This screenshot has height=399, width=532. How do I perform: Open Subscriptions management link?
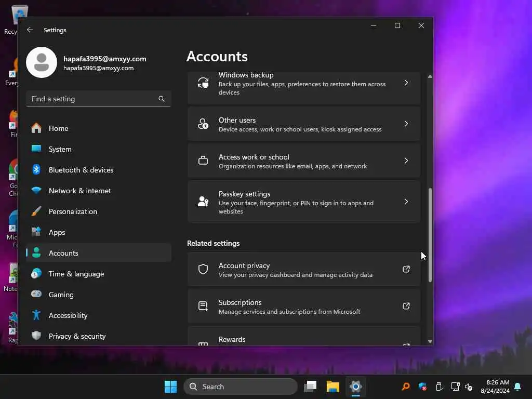coord(303,306)
